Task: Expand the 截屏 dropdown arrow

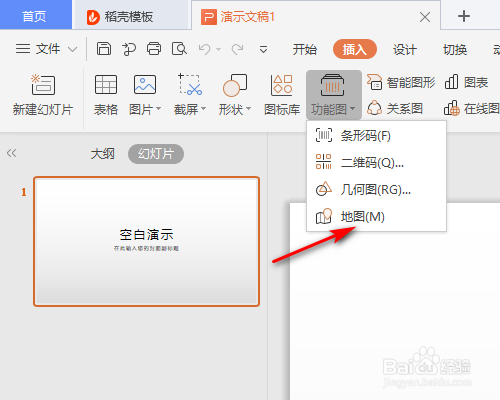Action: point(203,109)
